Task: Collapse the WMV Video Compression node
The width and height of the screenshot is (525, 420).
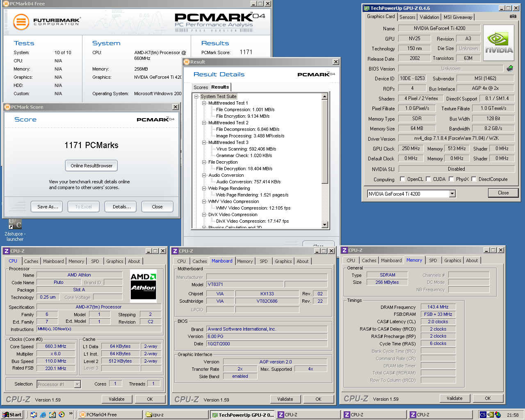Action: pyautogui.click(x=204, y=202)
